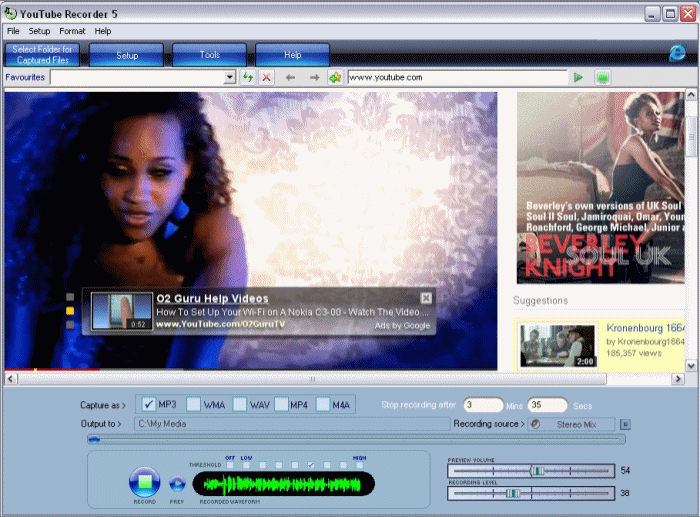Click the red X stop-loading icon
The width and height of the screenshot is (700, 517).
267,77
